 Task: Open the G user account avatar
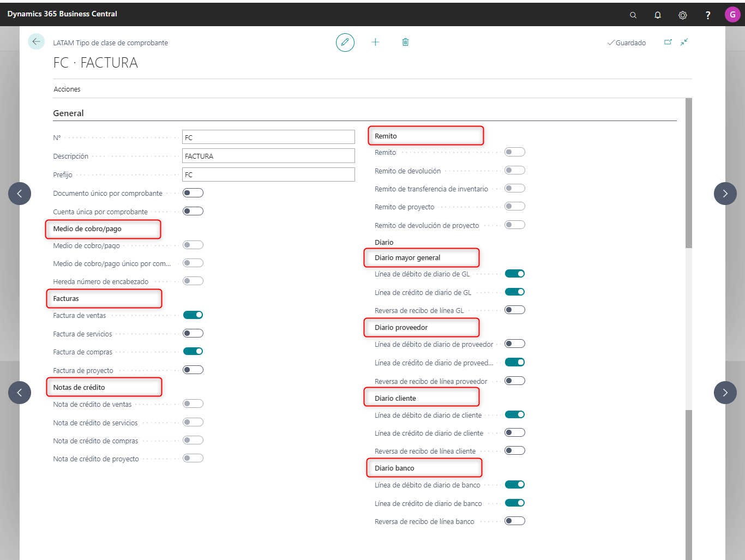coord(732,15)
